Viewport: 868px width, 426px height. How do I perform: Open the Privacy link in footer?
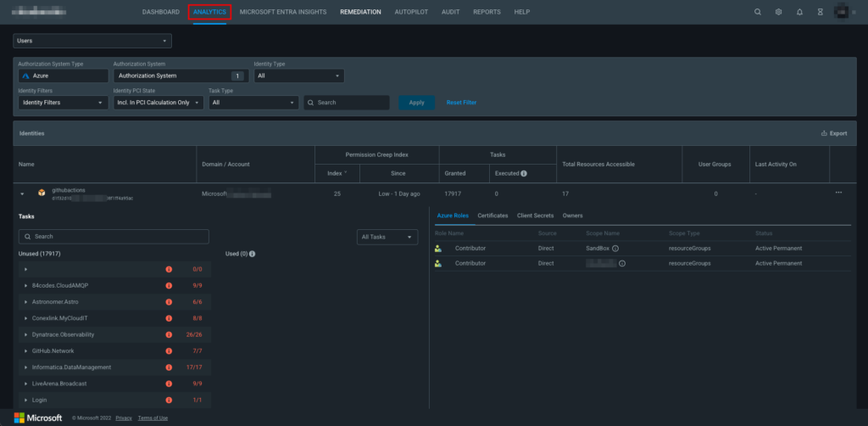(x=124, y=418)
